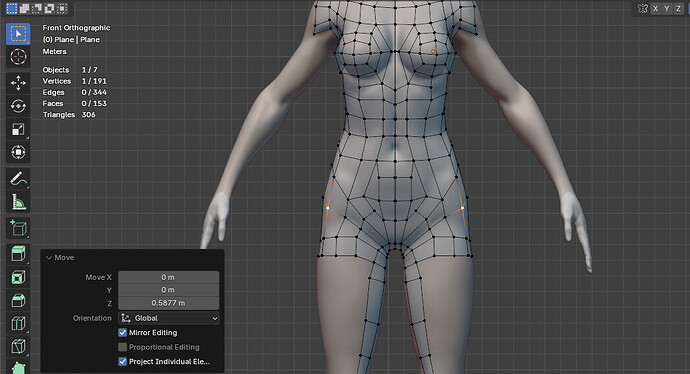This screenshot has width=690, height=374.
Task: Set selection mode to Subtract
Action: point(37,8)
